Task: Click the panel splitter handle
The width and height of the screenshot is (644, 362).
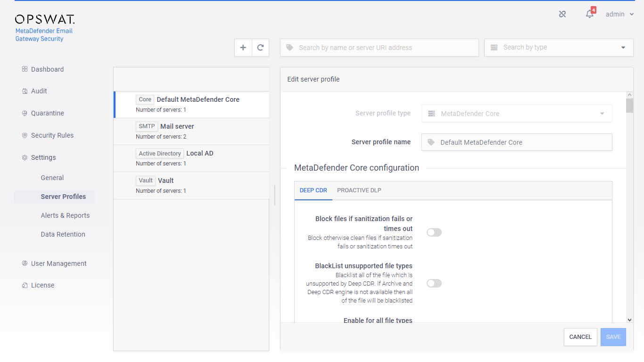Action: click(274, 195)
